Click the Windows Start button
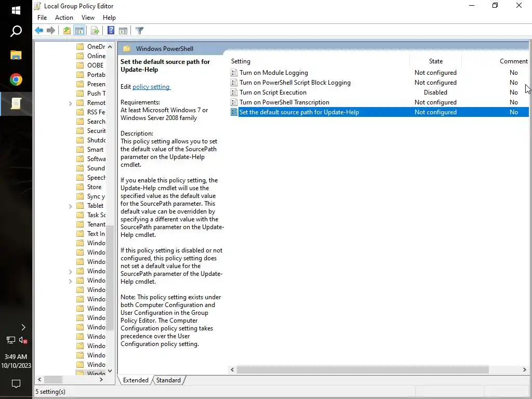 coord(16,10)
